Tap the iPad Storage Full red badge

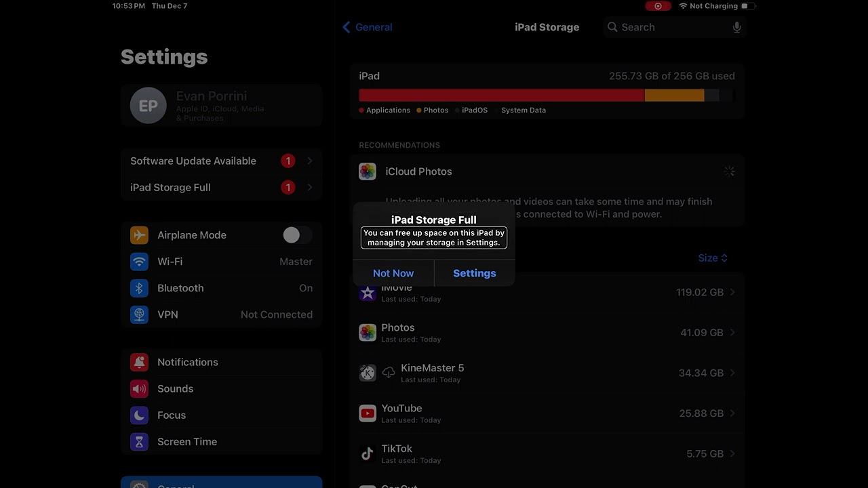pyautogui.click(x=288, y=188)
